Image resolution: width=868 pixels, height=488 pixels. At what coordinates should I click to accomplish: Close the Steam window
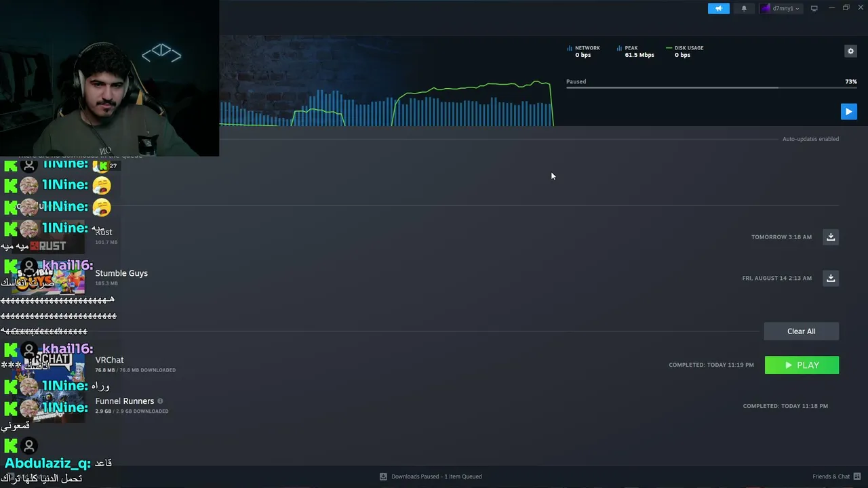click(x=861, y=8)
